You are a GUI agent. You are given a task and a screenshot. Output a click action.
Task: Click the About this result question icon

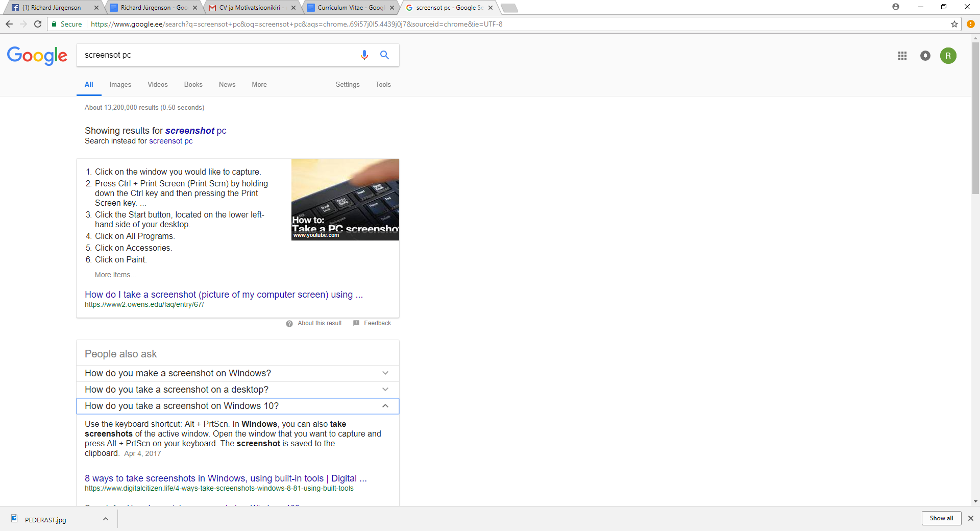[289, 324]
